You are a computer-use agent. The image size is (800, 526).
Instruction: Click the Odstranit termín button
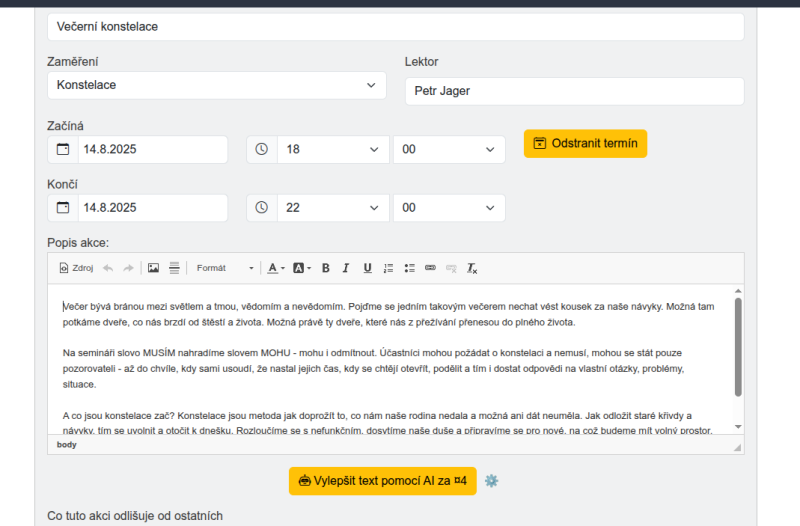click(585, 143)
